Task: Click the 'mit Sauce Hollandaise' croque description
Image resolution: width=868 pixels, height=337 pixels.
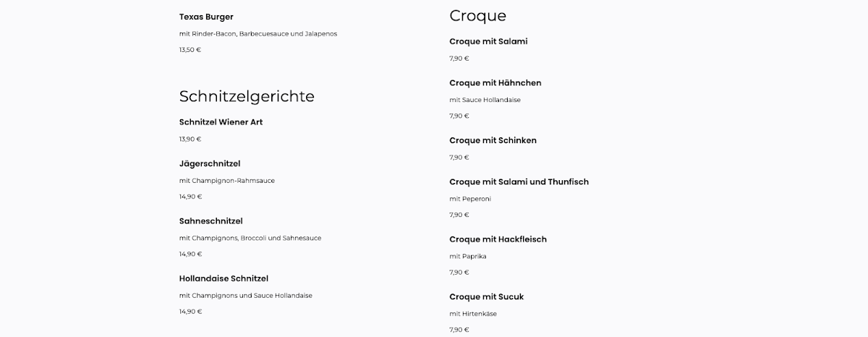Action: click(485, 100)
